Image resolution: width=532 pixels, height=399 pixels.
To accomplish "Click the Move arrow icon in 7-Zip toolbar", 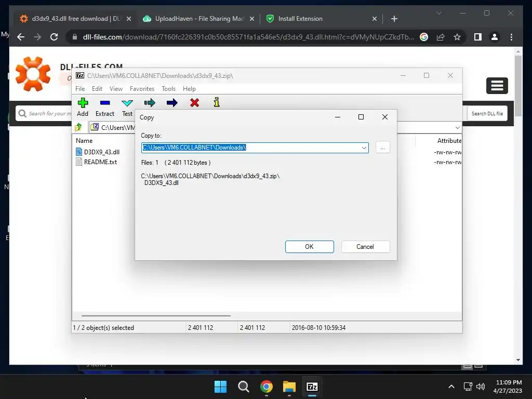I will 172,103.
